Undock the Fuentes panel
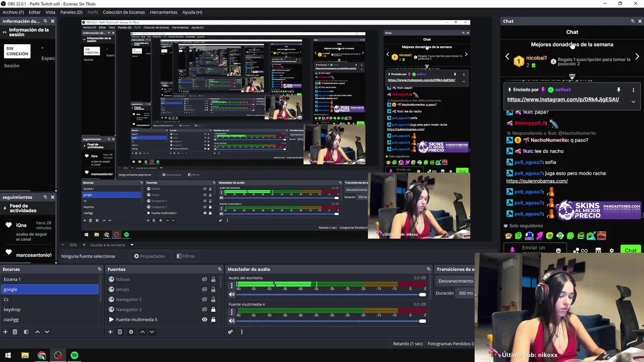 [x=219, y=269]
